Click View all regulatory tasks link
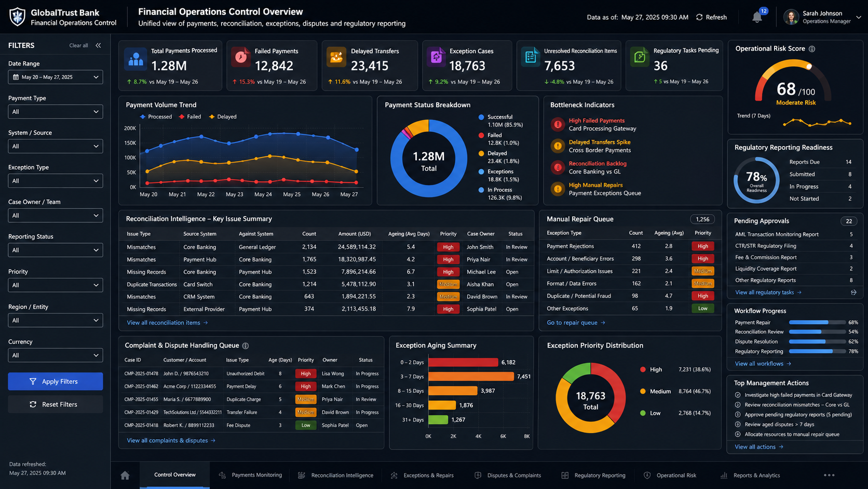Screen dimensions: 868x489 click(768, 293)
